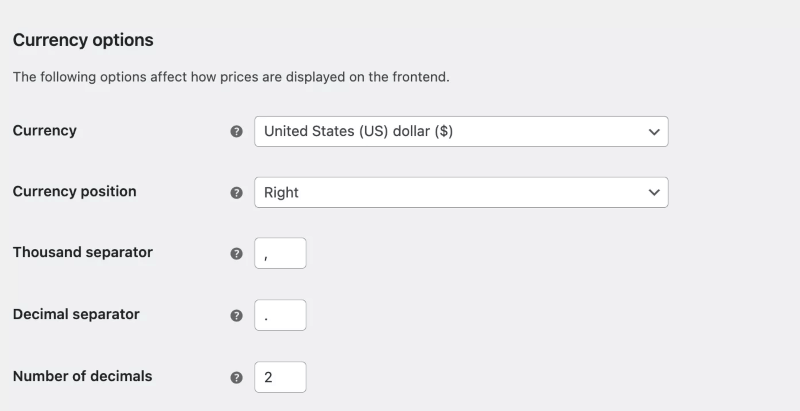
Task: Focus the Thousand separator comma field
Action: coord(280,253)
